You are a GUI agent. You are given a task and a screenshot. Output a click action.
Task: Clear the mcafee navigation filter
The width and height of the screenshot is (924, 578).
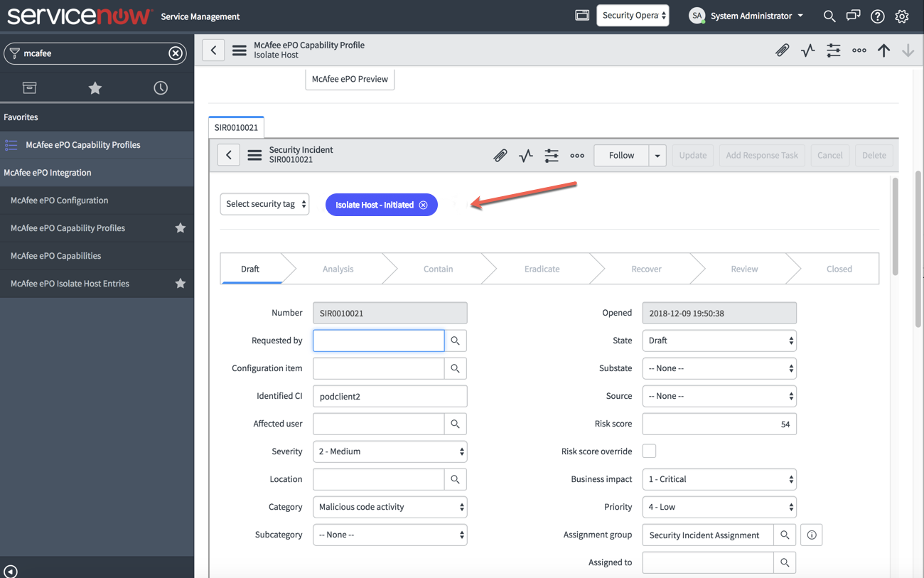(x=176, y=53)
